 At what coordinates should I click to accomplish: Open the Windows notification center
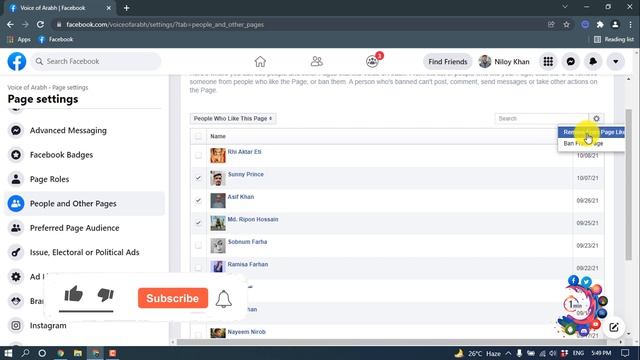[625, 353]
